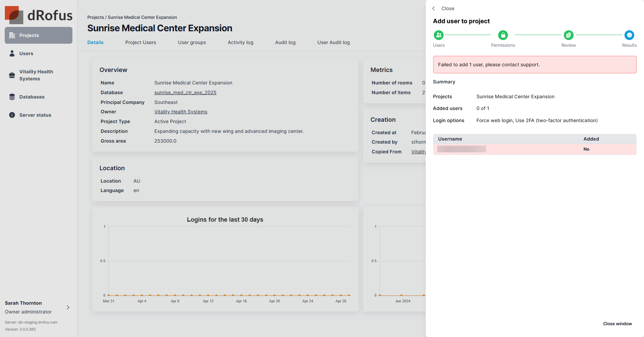Click the 'AU' location value
Viewport: 644px width, 337px height.
click(x=137, y=181)
